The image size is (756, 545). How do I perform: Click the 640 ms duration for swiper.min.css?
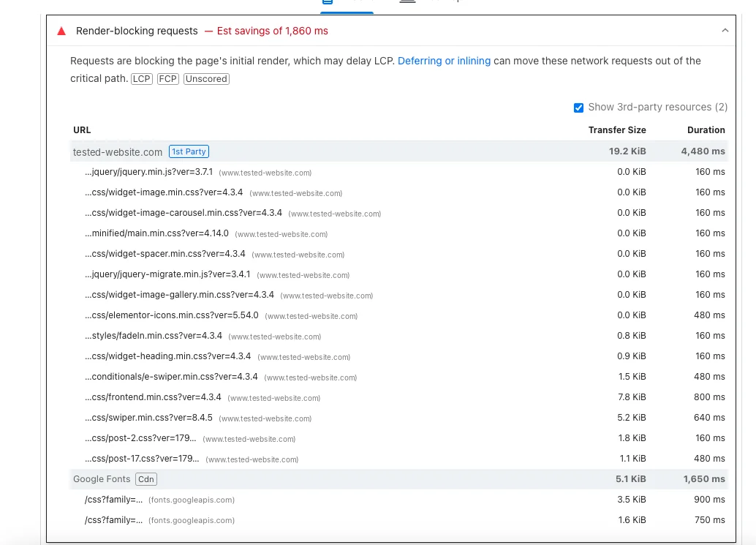(x=709, y=418)
